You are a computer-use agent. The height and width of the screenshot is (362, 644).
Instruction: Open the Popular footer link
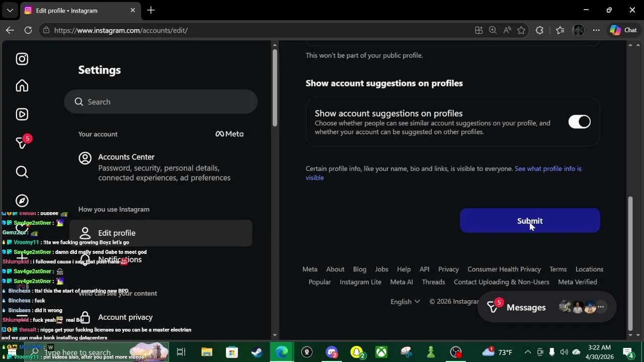[x=319, y=282]
